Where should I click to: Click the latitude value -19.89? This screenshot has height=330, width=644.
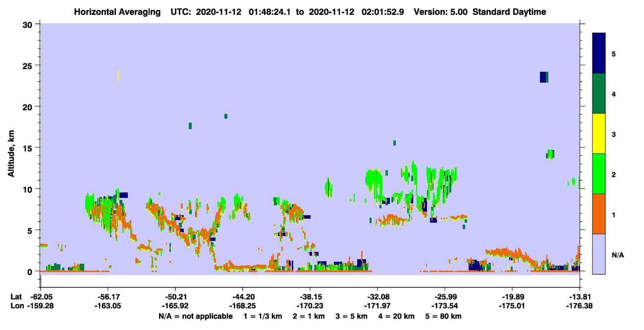tap(512, 297)
